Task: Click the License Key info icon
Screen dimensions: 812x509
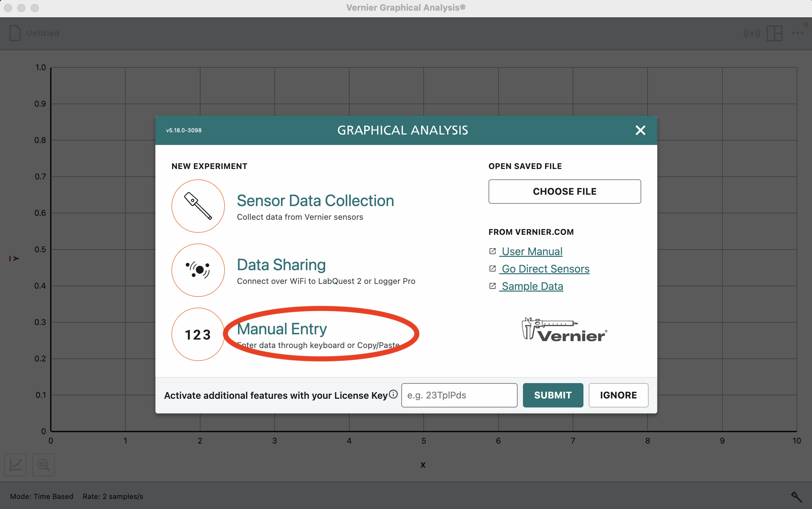Action: (393, 394)
